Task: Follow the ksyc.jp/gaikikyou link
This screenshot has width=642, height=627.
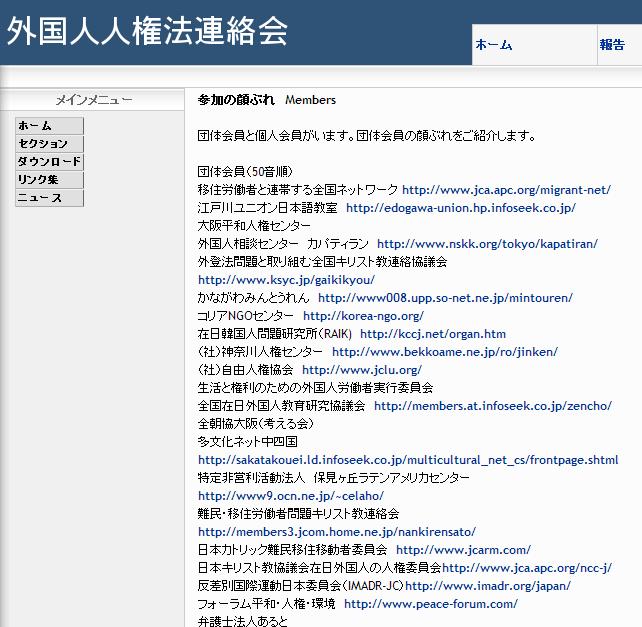Action: (286, 280)
